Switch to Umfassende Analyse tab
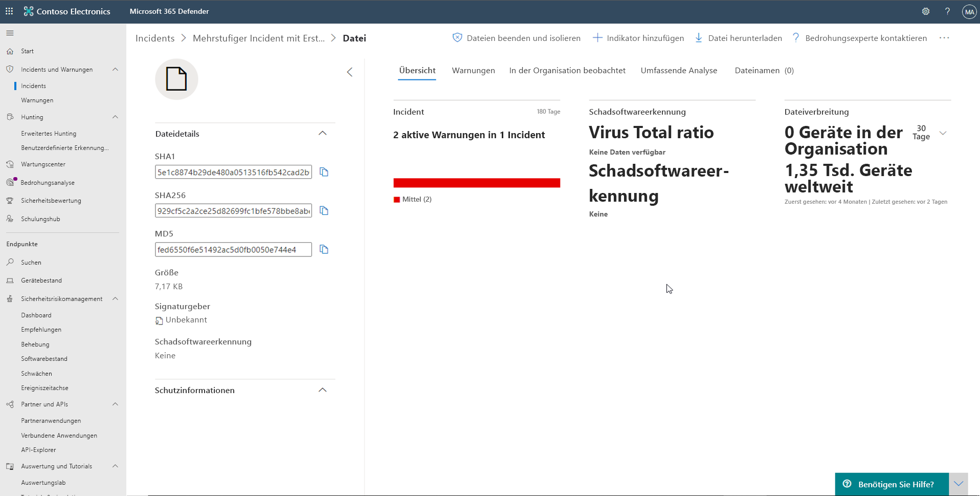The width and height of the screenshot is (980, 496). click(x=679, y=71)
